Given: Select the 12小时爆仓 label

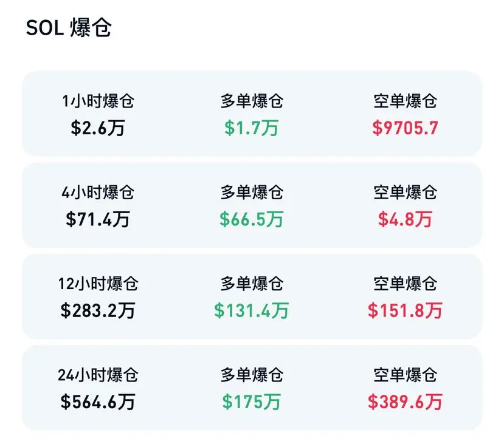Looking at the screenshot, I should coord(98,284).
